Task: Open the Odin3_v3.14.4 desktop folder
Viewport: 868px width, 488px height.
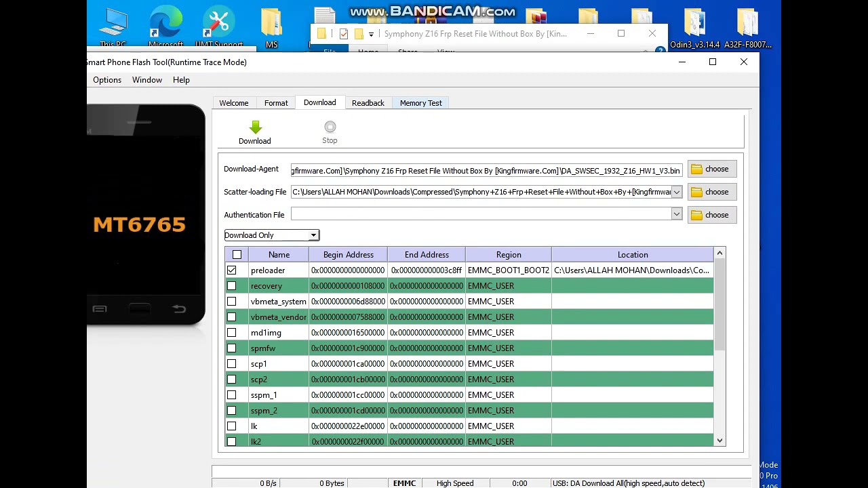Action: tap(695, 27)
